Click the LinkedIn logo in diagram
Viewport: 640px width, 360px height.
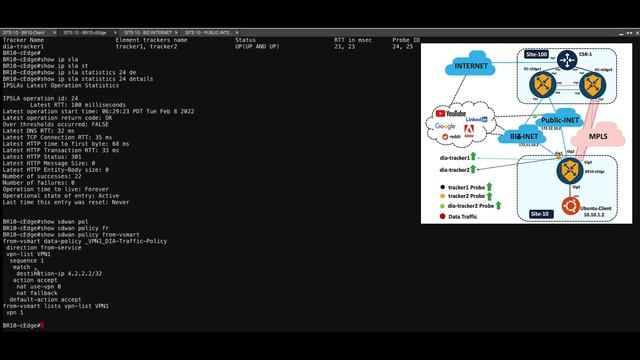[476, 119]
